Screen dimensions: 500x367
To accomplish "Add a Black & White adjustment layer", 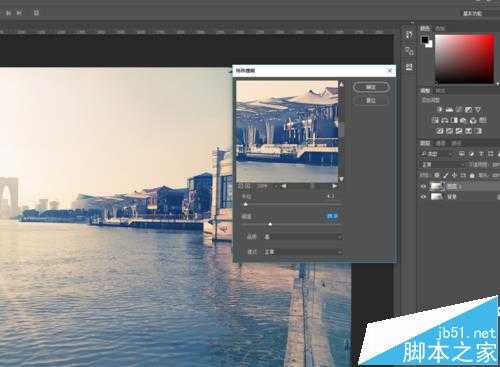I will (x=454, y=120).
